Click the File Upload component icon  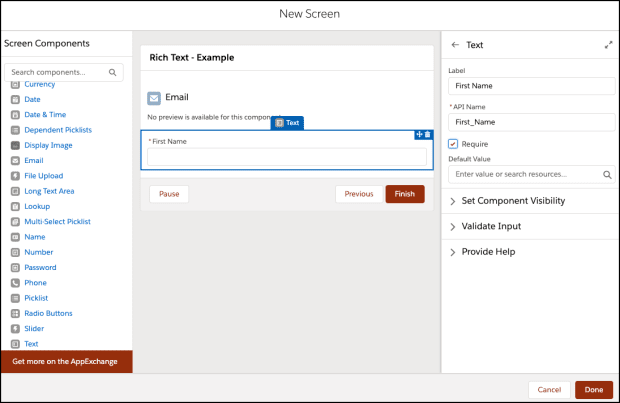(15, 176)
